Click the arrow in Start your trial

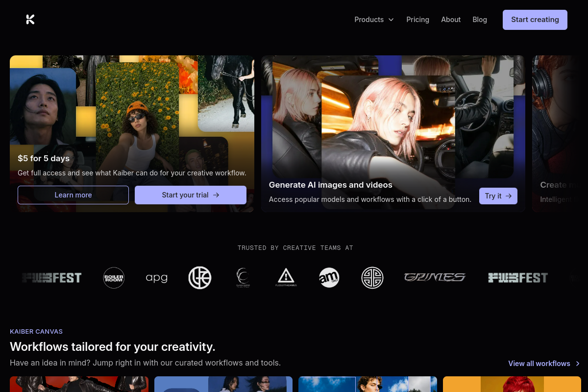(x=216, y=195)
